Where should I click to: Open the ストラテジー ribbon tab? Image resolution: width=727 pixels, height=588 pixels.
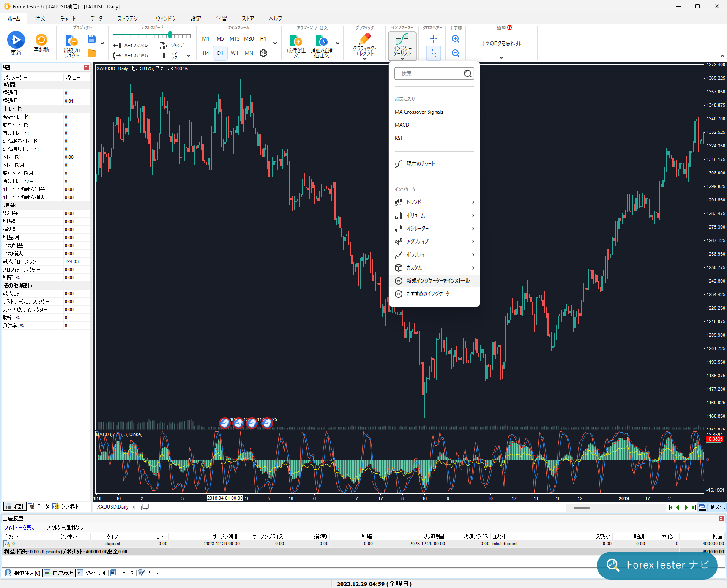(129, 19)
